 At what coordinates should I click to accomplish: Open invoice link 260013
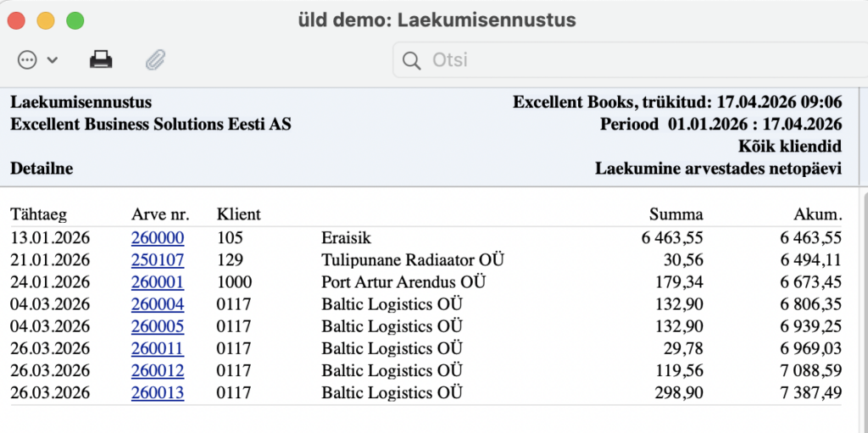point(158,392)
